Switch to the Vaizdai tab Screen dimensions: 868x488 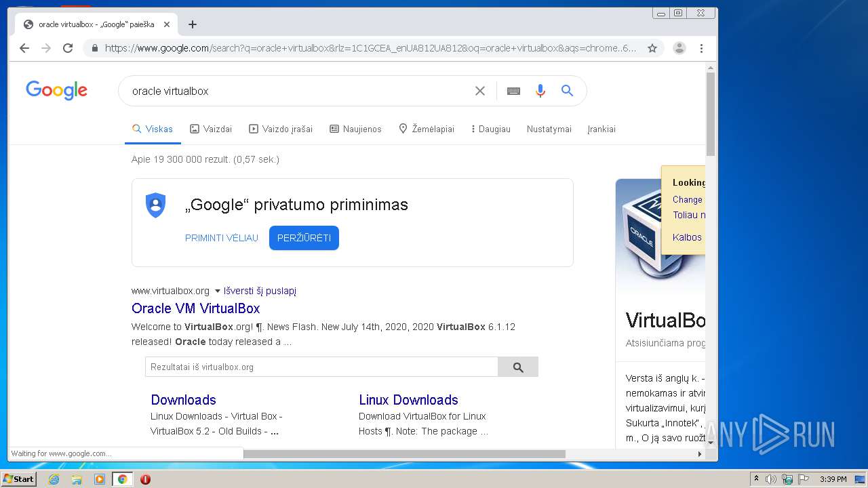211,129
